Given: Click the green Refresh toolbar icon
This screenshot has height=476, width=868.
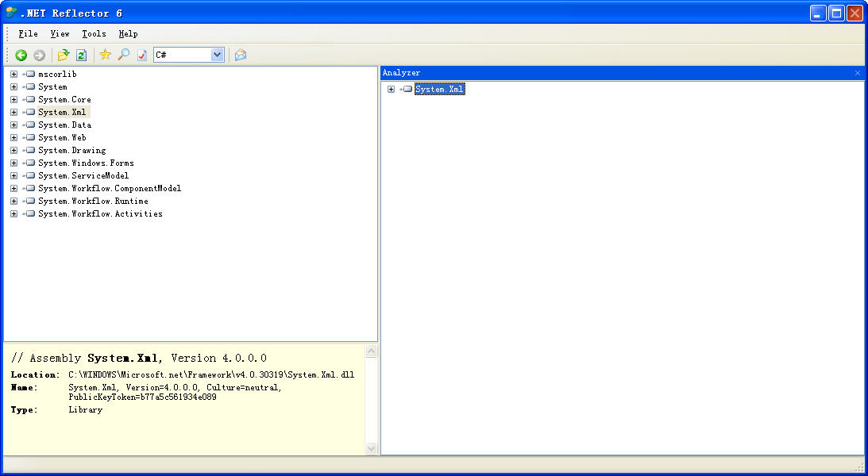Looking at the screenshot, I should (81, 55).
